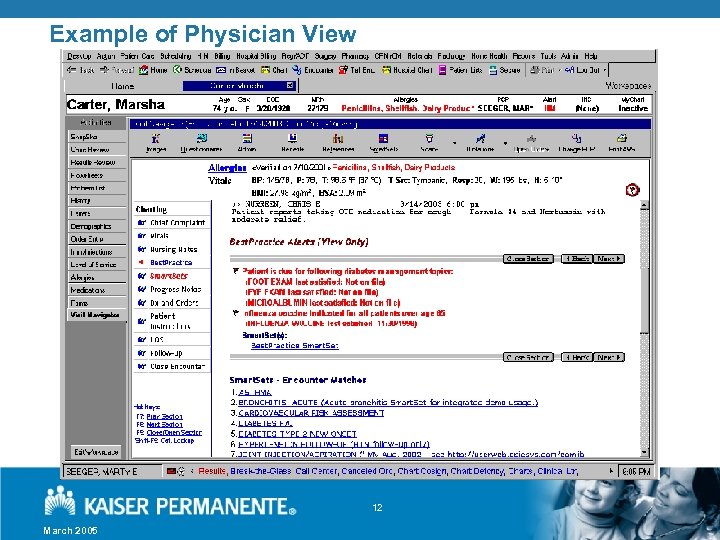The height and width of the screenshot is (540, 720).
Task: Click the Chart toolbar icon
Action: point(265,70)
